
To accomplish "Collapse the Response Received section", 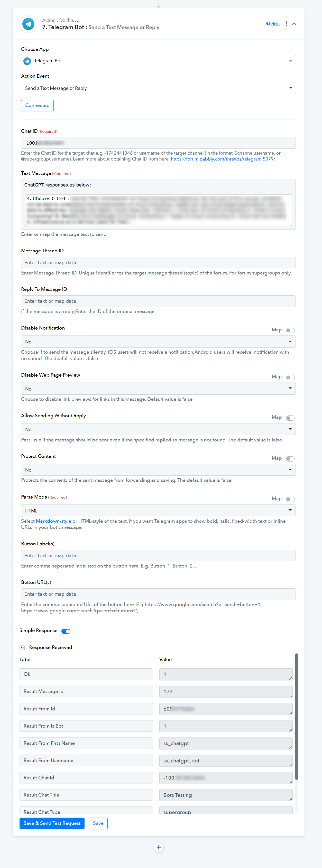I will [22, 648].
